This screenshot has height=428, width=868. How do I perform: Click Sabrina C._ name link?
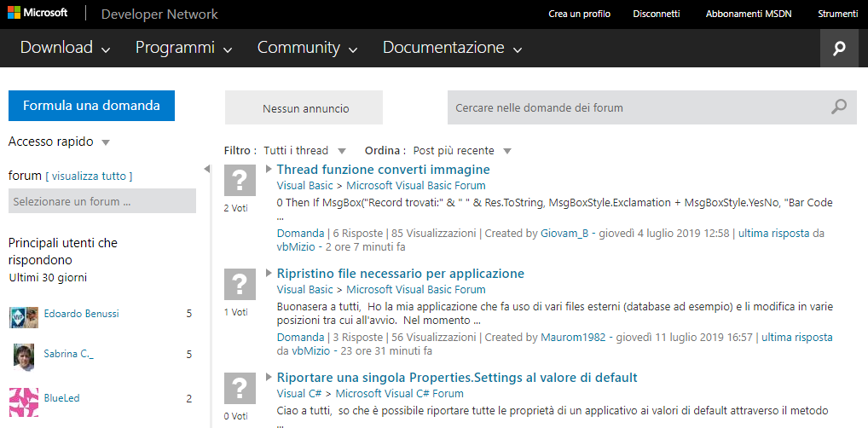pos(69,354)
